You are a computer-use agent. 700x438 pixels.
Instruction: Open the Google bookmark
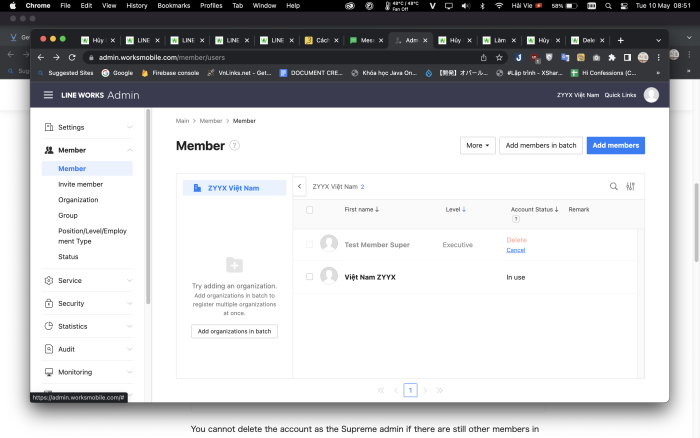pos(117,73)
